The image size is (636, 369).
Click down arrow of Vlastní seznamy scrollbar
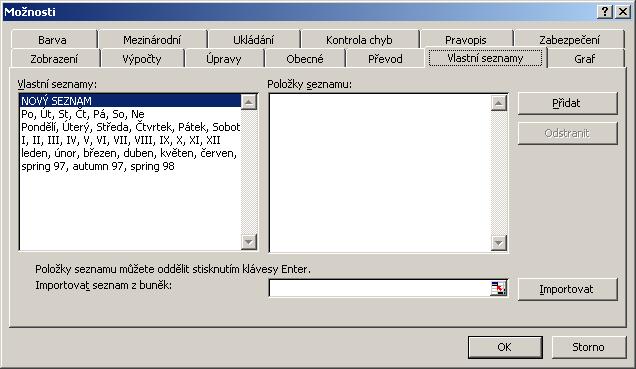249,242
